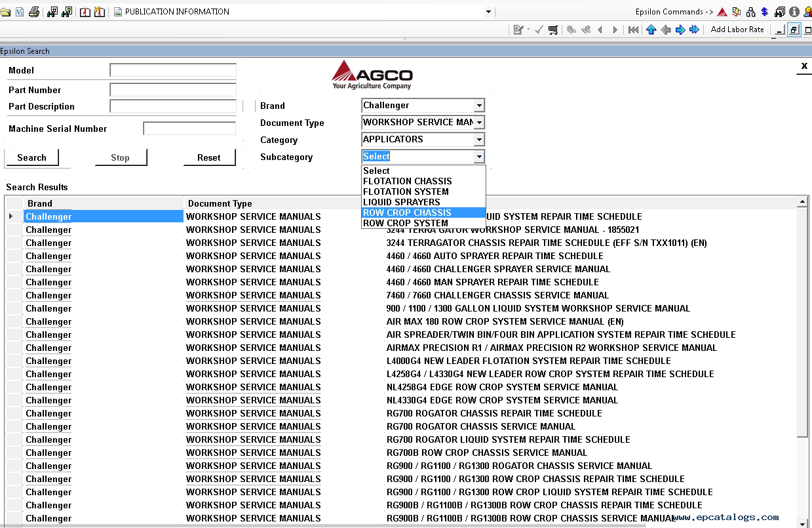Click the yellow documents Epsilon command icon

(737, 12)
